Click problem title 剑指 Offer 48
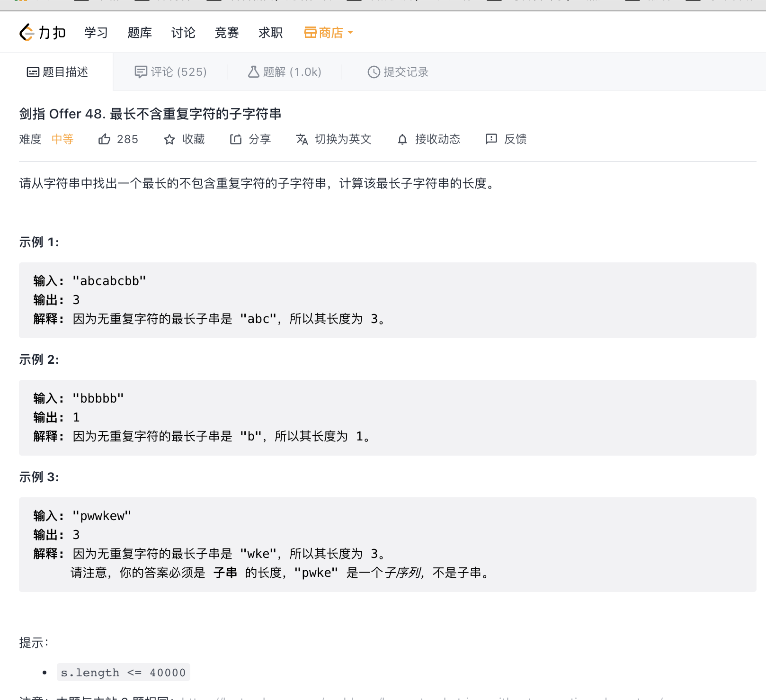This screenshot has width=766, height=700. 151,114
